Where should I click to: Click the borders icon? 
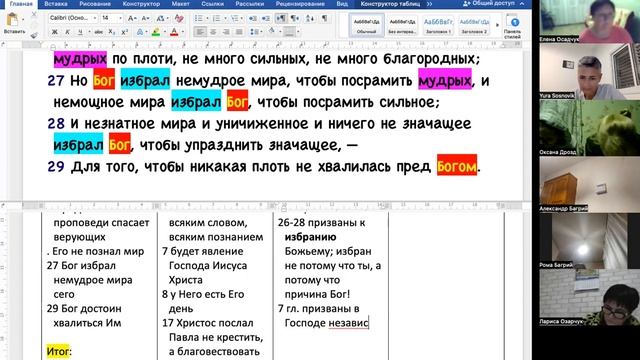pos(289,32)
